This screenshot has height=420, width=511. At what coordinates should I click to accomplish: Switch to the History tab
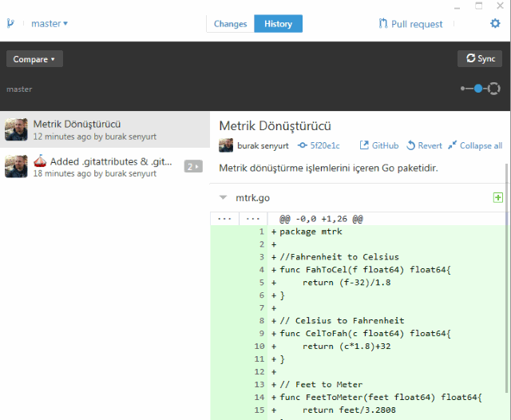pos(279,24)
